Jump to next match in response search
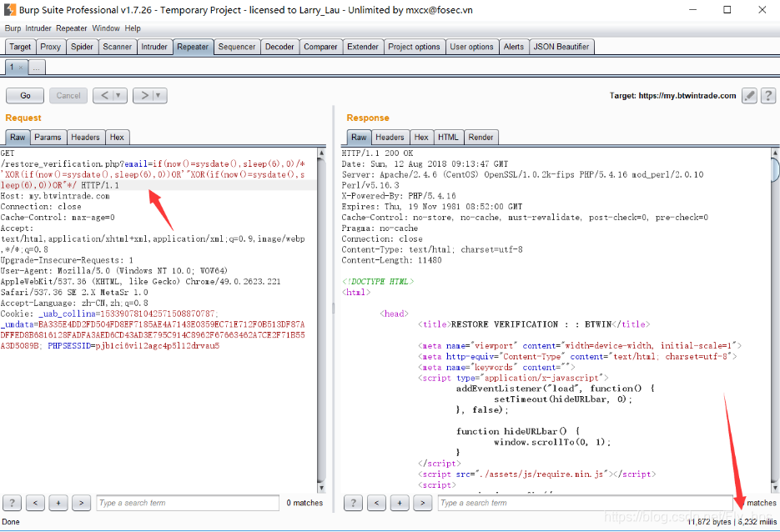Screen dimensions: 780x532 [x=422, y=503]
